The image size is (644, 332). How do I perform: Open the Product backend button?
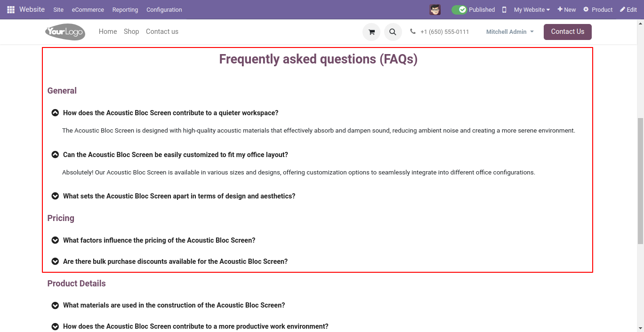click(598, 9)
